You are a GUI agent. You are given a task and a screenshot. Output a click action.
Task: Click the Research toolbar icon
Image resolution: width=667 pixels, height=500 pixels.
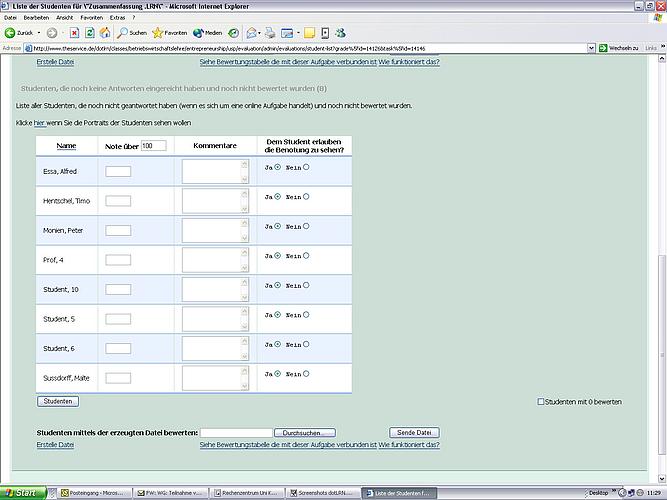(325, 33)
